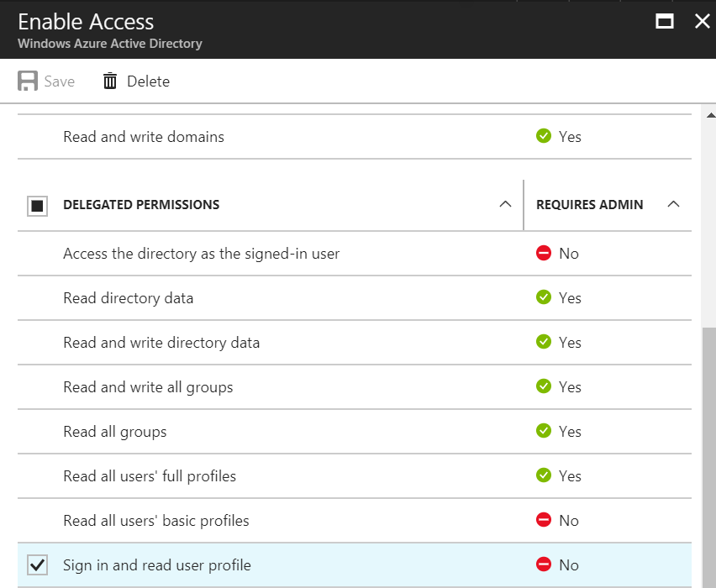716x588 pixels.
Task: Click No value for Sign in and read user profile
Action: [x=568, y=565]
